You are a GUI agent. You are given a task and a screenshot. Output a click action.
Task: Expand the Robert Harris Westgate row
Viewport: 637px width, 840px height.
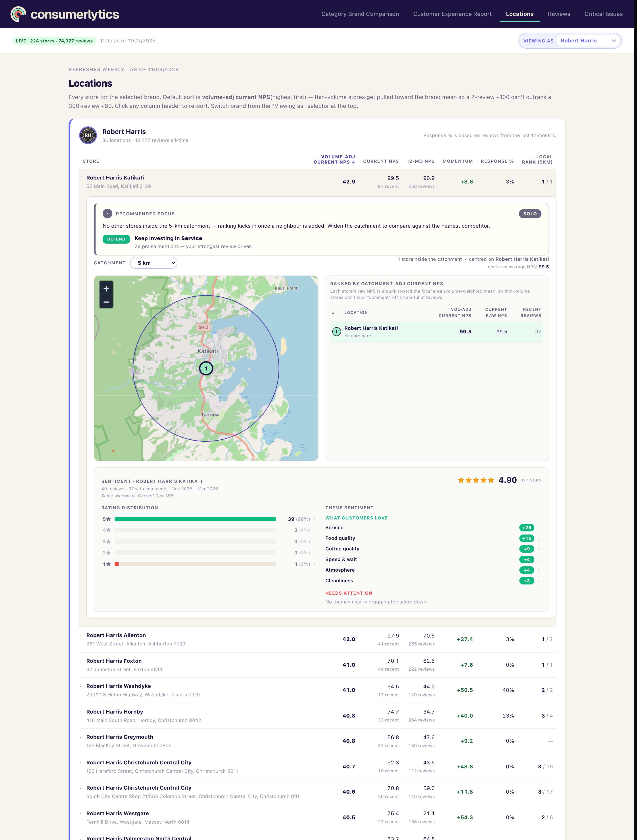[x=80, y=814]
